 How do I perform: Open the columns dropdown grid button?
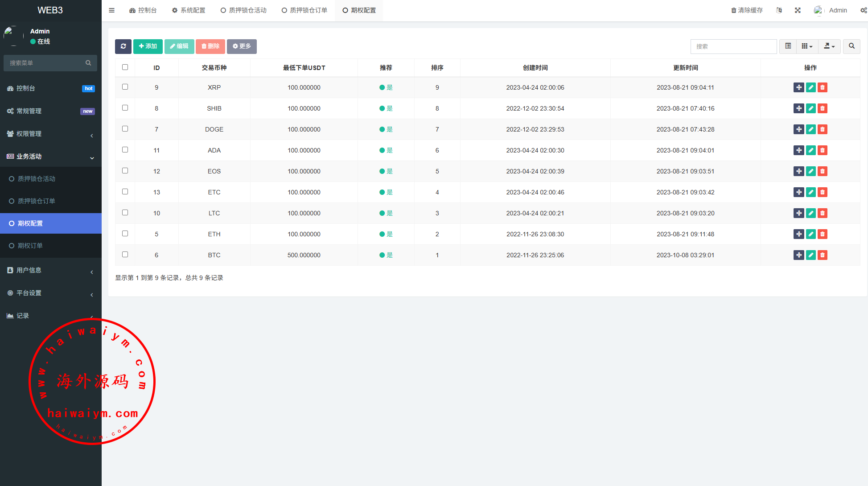click(807, 46)
